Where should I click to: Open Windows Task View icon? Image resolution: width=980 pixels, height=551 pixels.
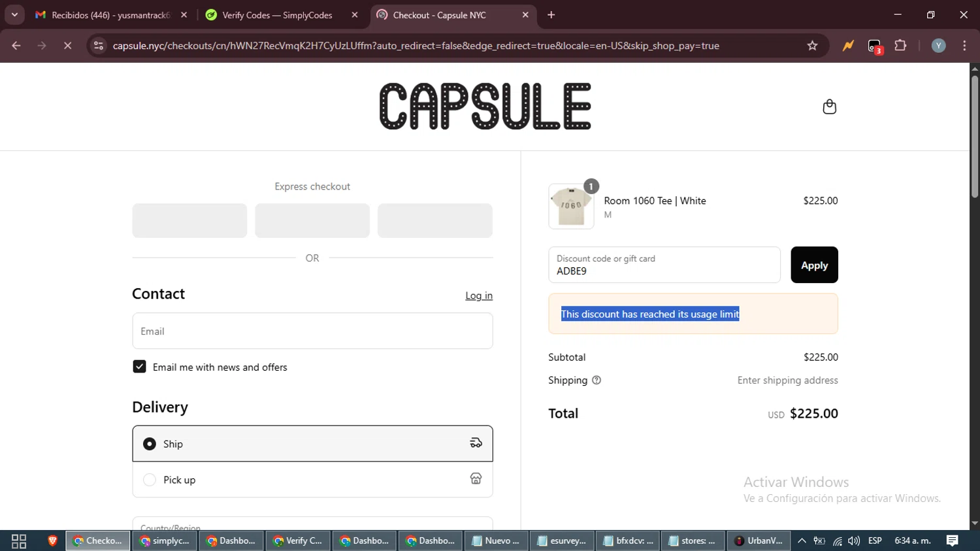point(19,541)
